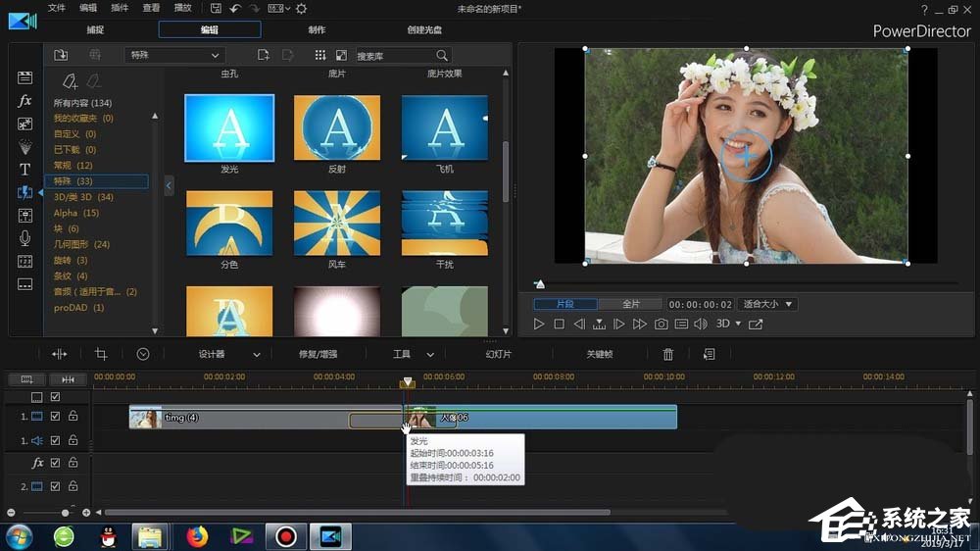The image size is (980, 551).
Task: Take a snapshot with the camera icon
Action: point(661,324)
